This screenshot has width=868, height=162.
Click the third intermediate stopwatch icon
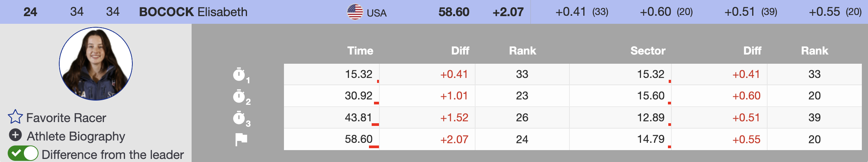(x=239, y=118)
